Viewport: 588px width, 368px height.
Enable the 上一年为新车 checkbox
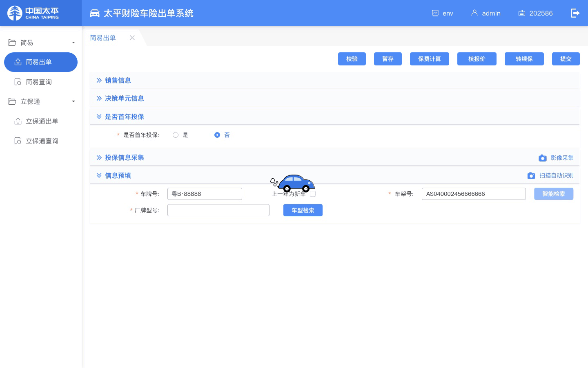(x=313, y=194)
